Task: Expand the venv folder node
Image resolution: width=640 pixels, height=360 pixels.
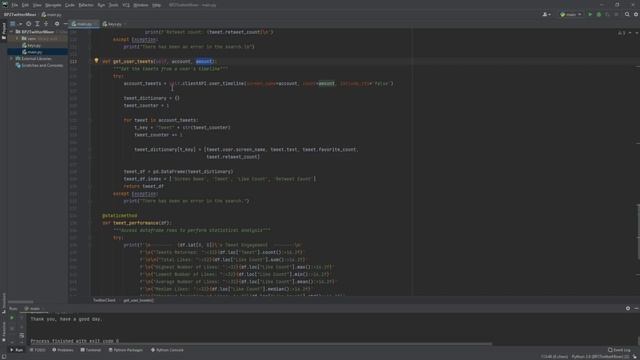Action: coord(18,39)
